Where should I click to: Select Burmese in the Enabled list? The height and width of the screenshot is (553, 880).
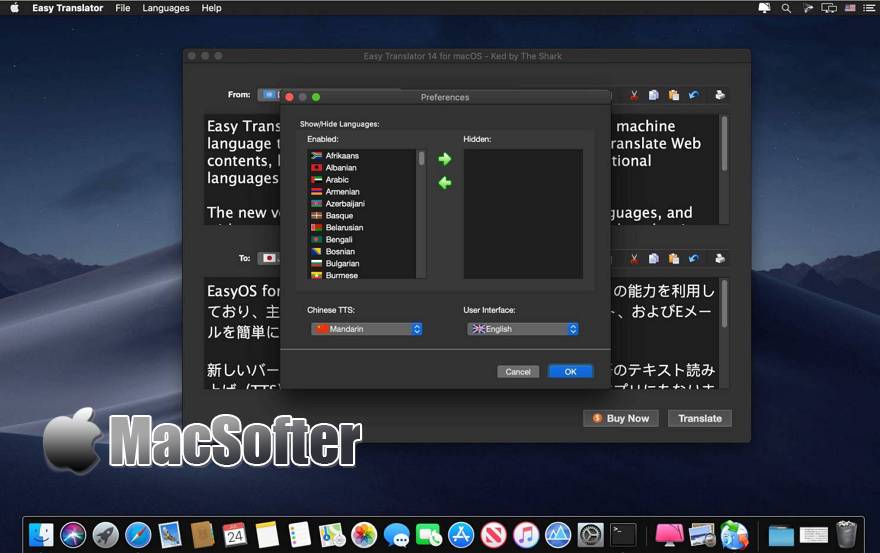[x=363, y=275]
